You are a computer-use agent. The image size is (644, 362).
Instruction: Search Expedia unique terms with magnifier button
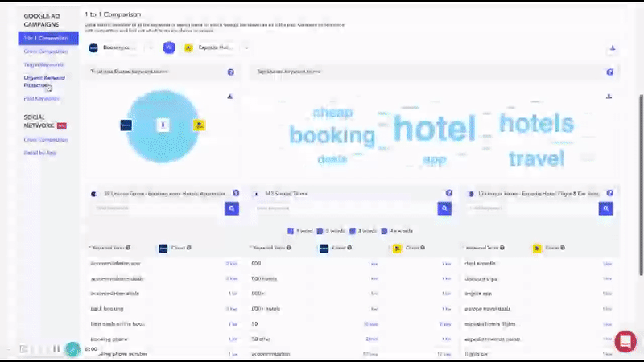click(606, 208)
